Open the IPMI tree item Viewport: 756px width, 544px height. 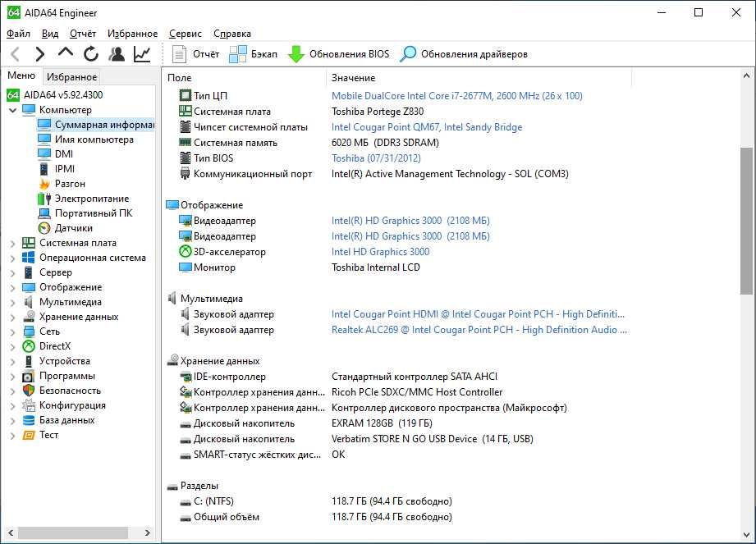65,169
